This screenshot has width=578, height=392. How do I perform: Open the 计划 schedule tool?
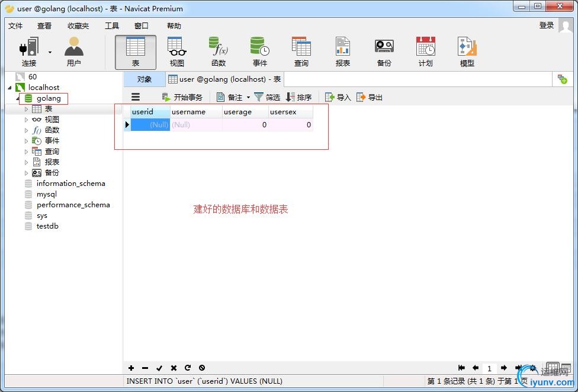pyautogui.click(x=425, y=52)
